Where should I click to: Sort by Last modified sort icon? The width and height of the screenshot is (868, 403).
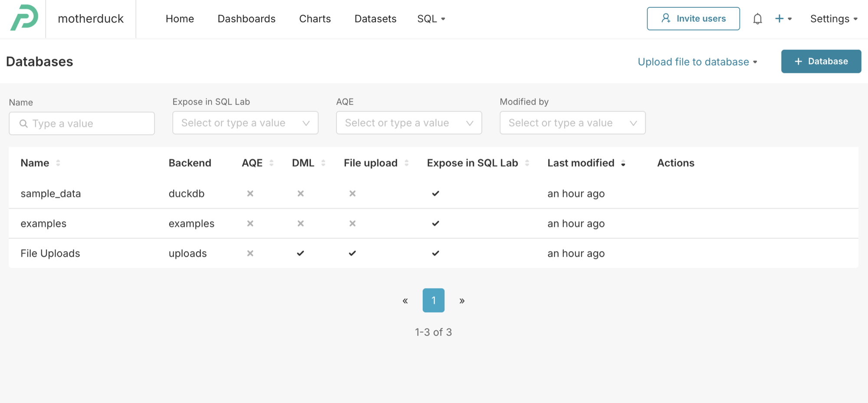pyautogui.click(x=623, y=163)
